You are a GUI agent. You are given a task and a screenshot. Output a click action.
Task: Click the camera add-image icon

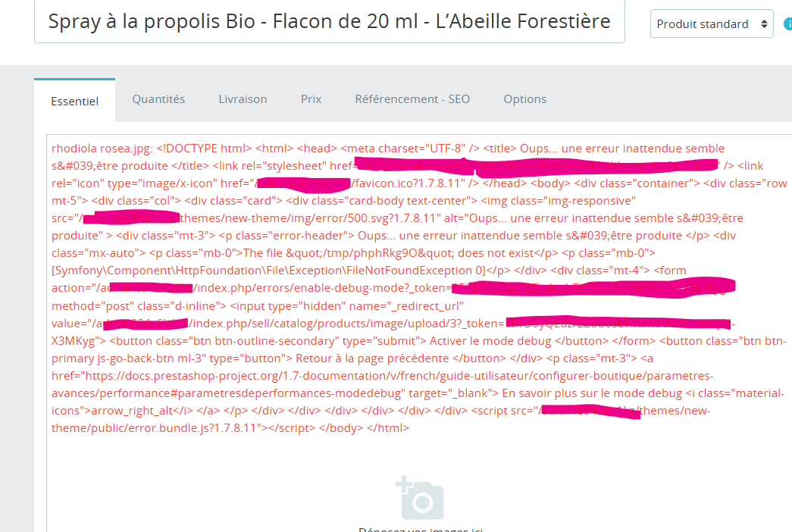click(x=420, y=498)
